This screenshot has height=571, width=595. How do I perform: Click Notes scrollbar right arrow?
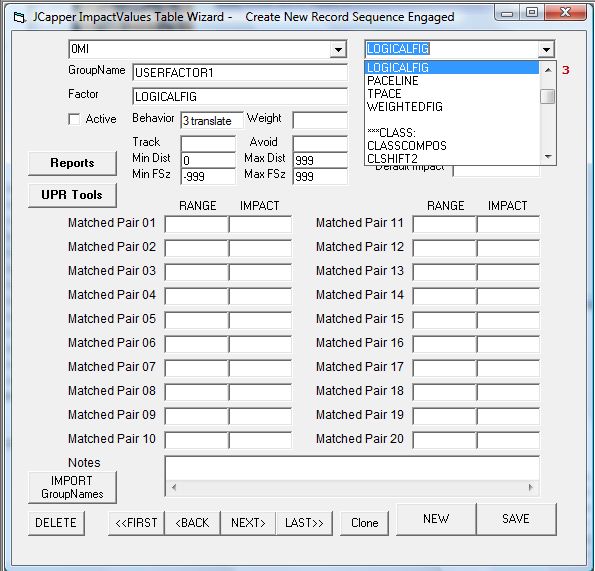coord(530,487)
